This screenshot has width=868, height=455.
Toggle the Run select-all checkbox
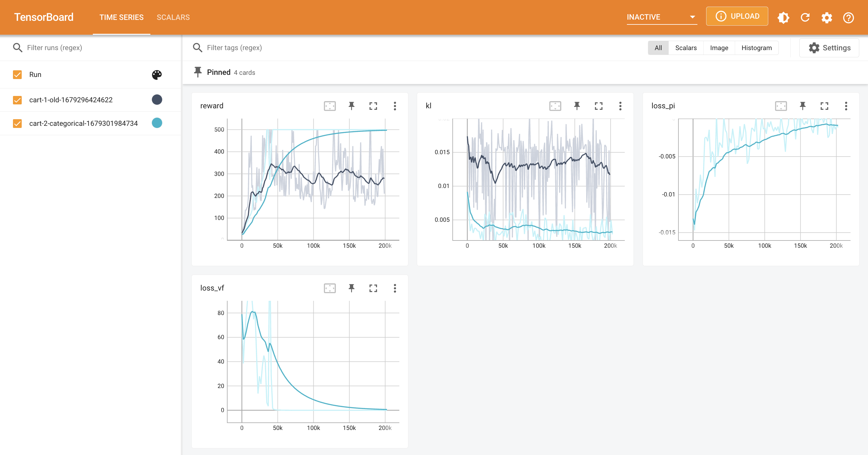point(17,75)
